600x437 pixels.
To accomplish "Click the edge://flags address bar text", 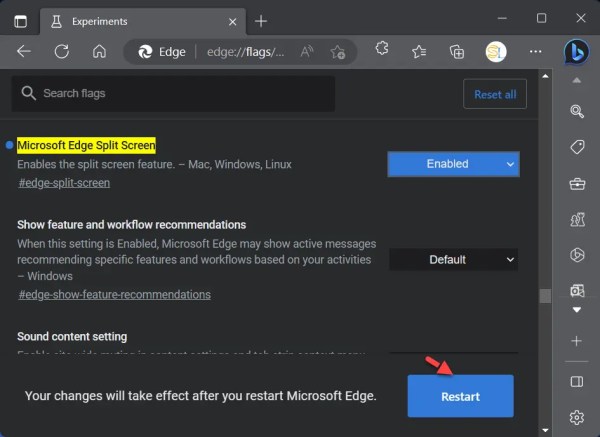I will click(245, 52).
